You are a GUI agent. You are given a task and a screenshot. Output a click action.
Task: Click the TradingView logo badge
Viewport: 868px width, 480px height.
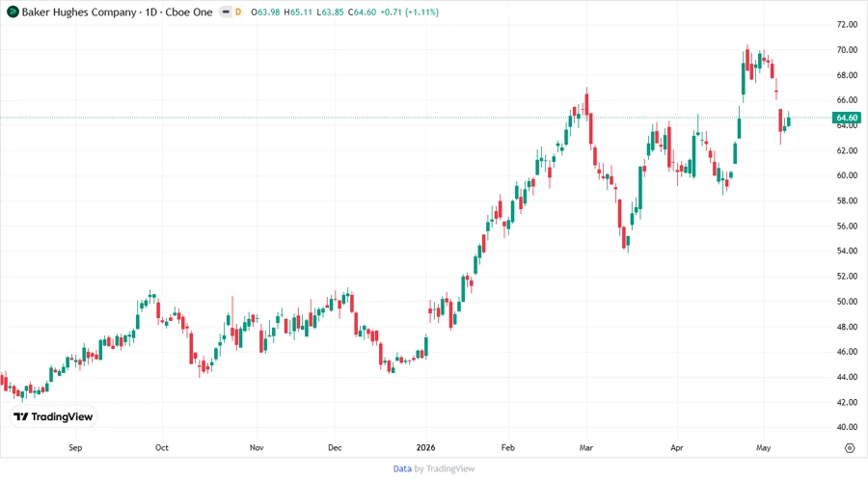(x=53, y=417)
